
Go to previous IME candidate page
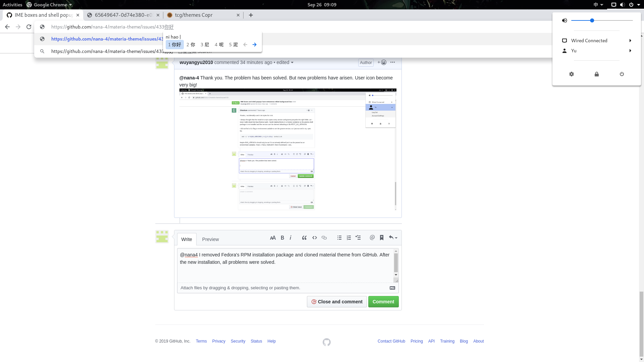(x=245, y=45)
